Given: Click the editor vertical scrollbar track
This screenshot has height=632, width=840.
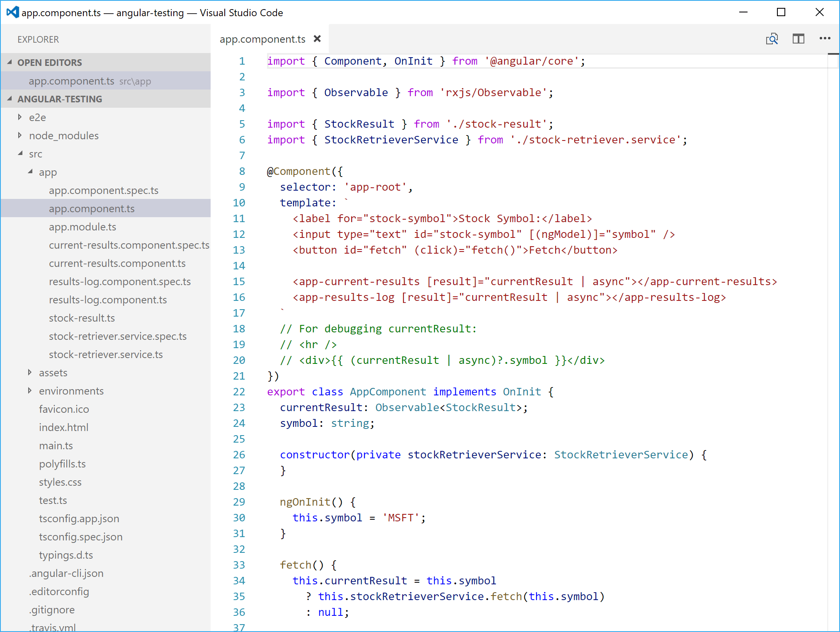Looking at the screenshot, I should tap(833, 332).
